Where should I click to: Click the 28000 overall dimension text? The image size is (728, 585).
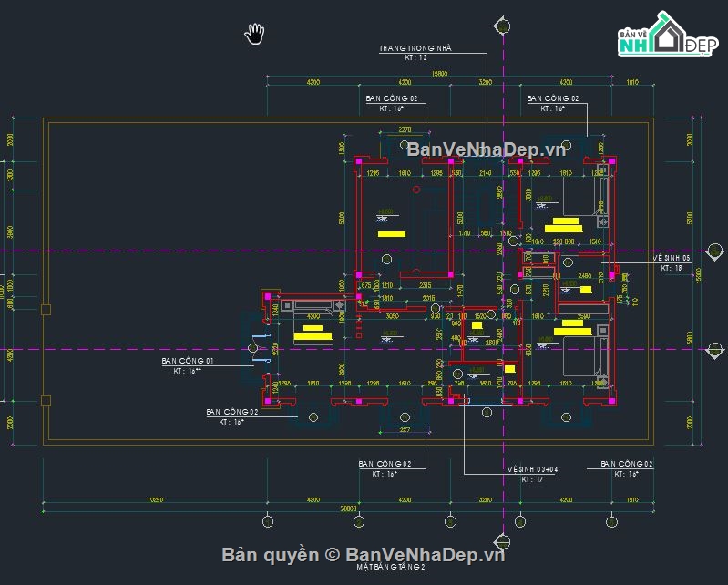[x=348, y=508]
